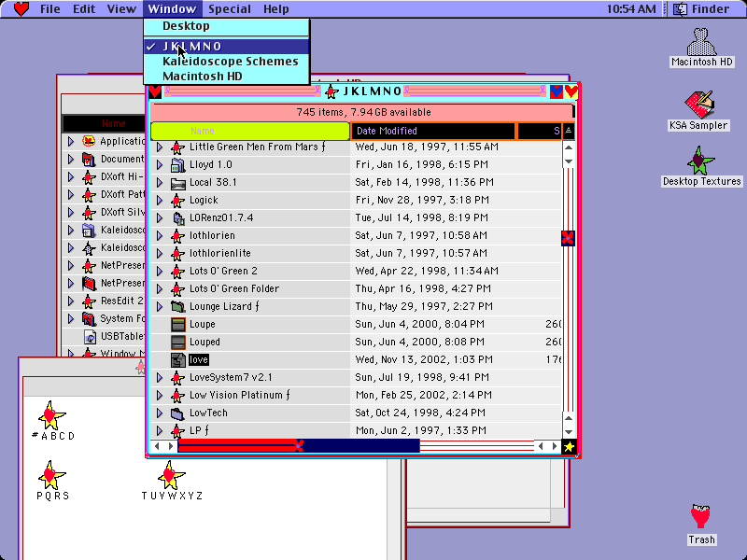Screen dimensions: 747x560
Task: Click the Name column header in Macintosh HD window
Action: (x=104, y=124)
